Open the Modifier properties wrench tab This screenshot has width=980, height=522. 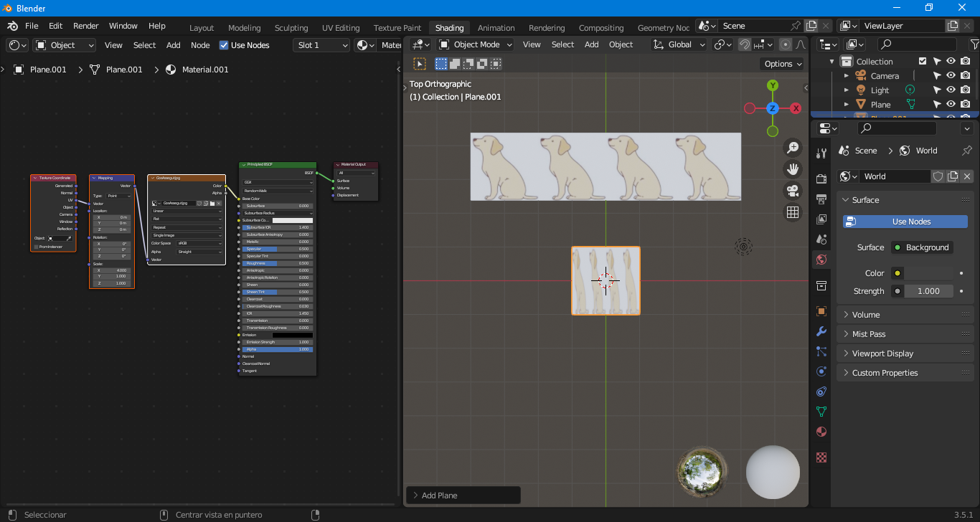tap(821, 331)
